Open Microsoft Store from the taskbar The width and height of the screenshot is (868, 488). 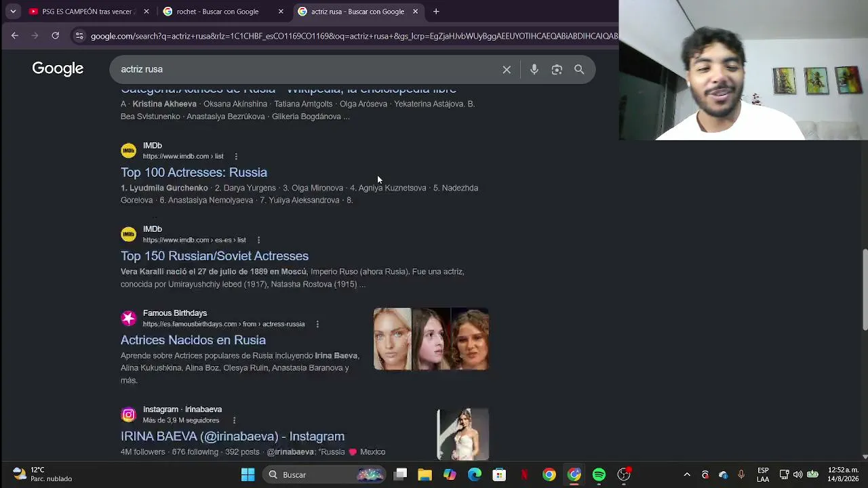pyautogui.click(x=499, y=474)
